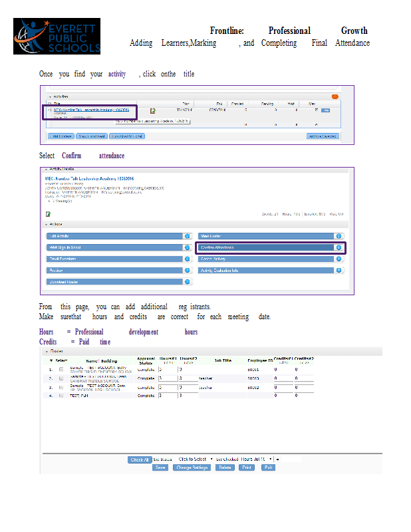Open the Set Checked Hours dropdown
This screenshot has height=532, width=411.
[x=256, y=459]
